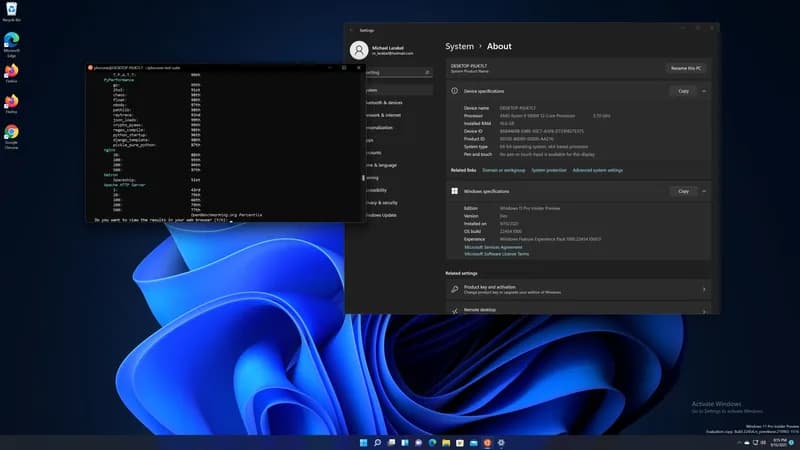The width and height of the screenshot is (800, 450).
Task: Open the Recycle Bin desktop icon
Action: tap(11, 12)
